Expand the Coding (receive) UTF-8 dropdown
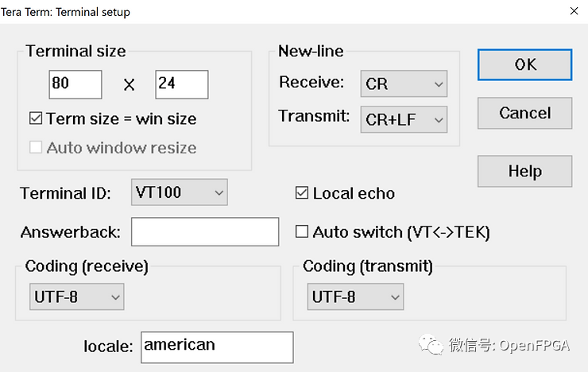The image size is (588, 372). click(76, 297)
